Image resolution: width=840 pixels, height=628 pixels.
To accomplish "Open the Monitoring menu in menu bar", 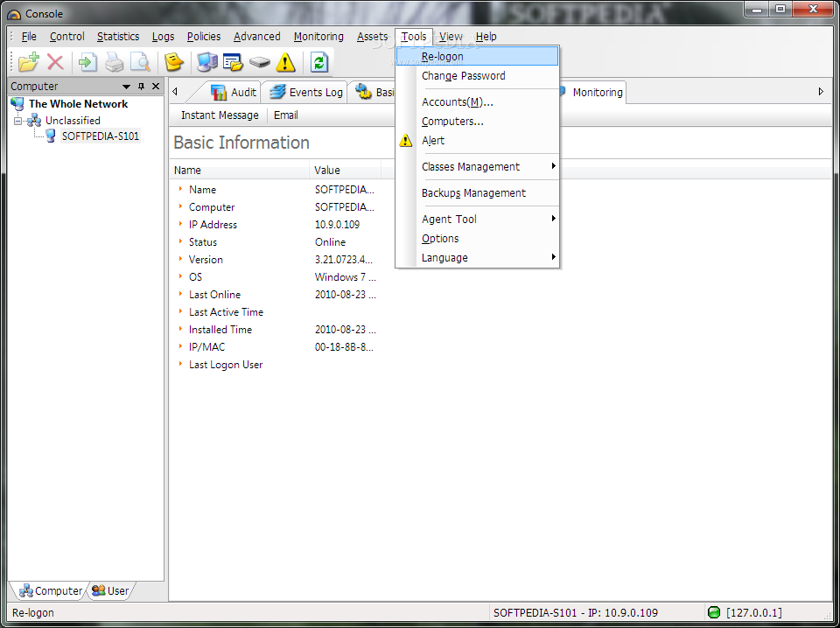I will [x=318, y=37].
